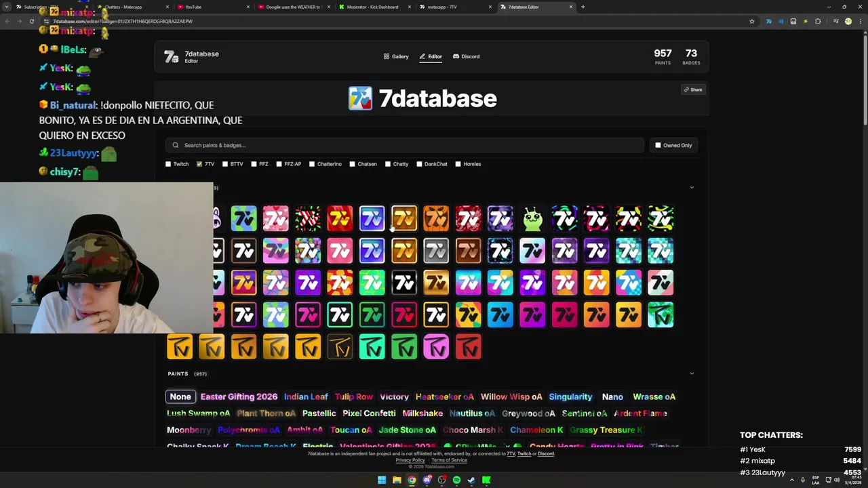This screenshot has height=488, width=868.
Task: Choose the bronze 7TV badge
Action: [468, 251]
